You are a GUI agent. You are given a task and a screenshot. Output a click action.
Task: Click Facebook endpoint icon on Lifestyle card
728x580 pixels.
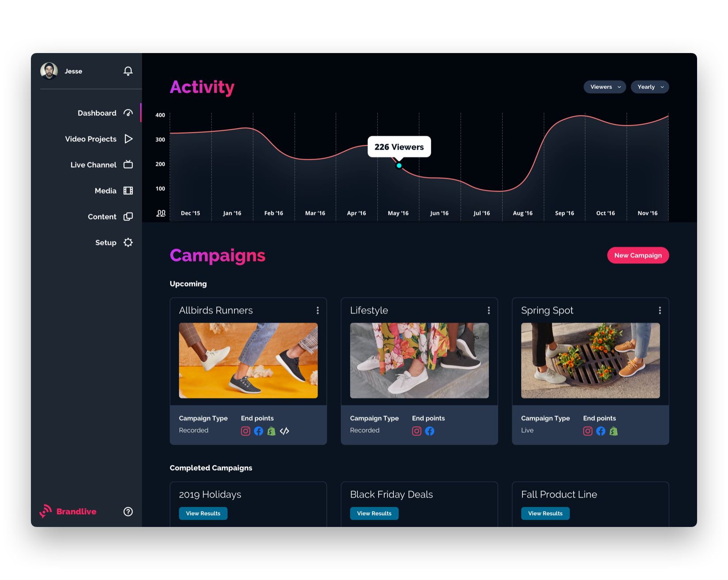point(430,431)
